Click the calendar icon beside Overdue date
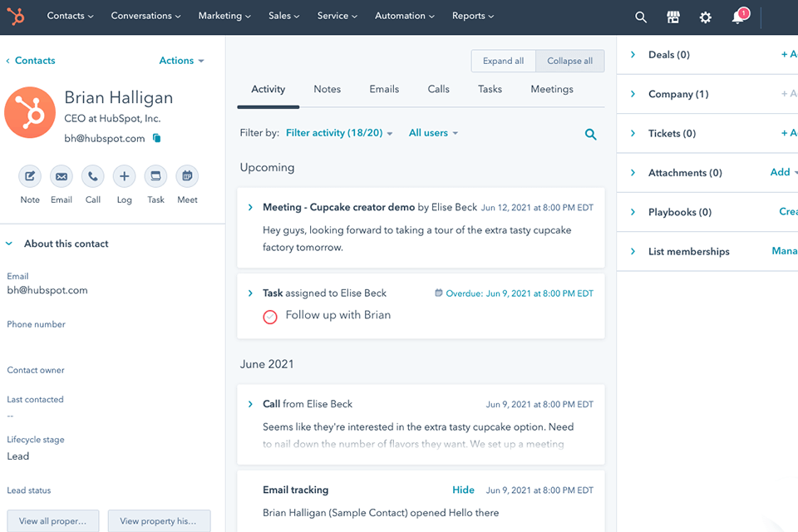The height and width of the screenshot is (532, 798). tap(438, 293)
